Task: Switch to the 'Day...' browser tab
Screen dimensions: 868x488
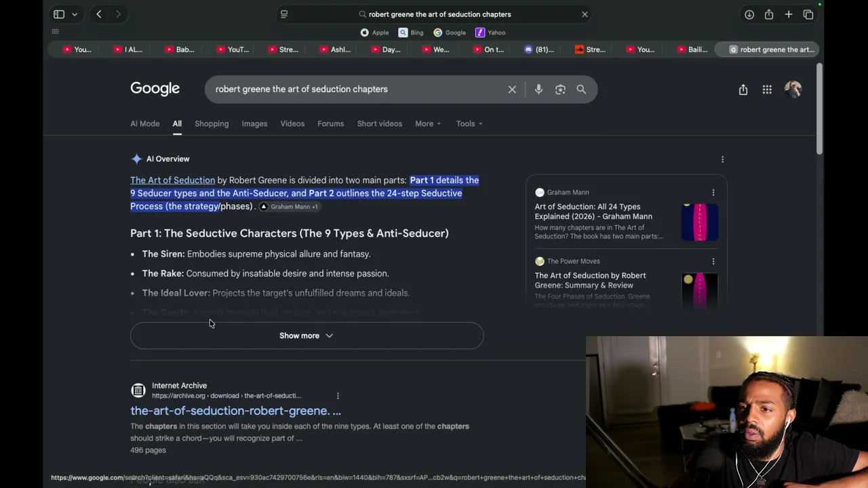Action: 385,49
